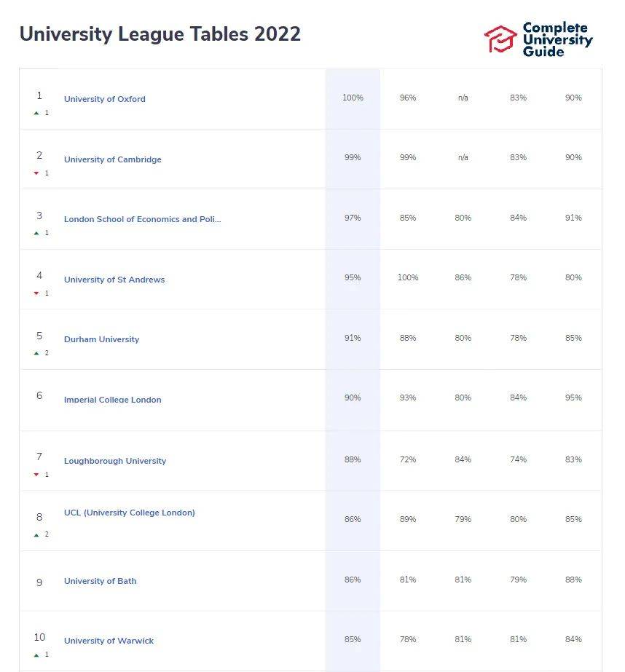The height and width of the screenshot is (672, 625).
Task: Visit London School of Economics link
Action: pos(142,219)
